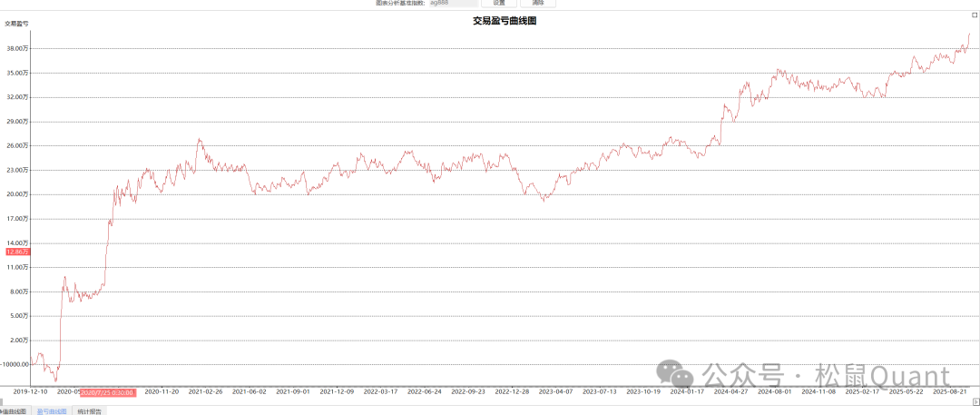Click the 设置 button

498,4
